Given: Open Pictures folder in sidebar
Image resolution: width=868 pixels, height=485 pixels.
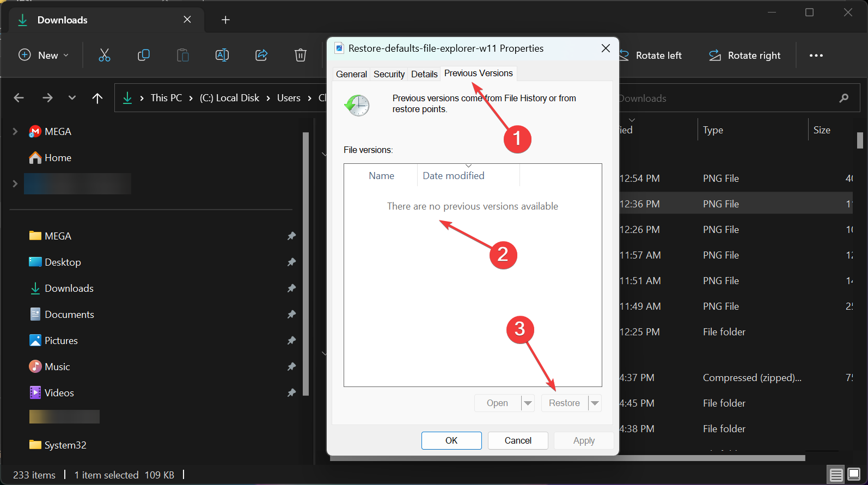Looking at the screenshot, I should coord(61,341).
